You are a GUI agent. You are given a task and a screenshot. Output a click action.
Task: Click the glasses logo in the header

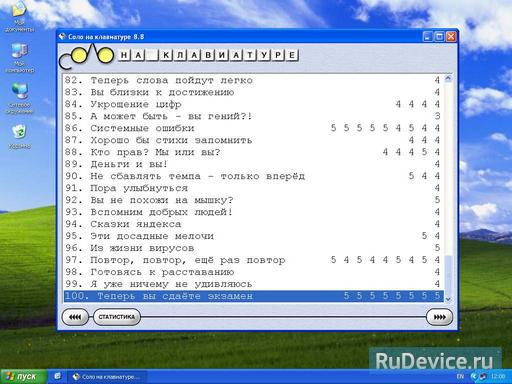(x=87, y=56)
